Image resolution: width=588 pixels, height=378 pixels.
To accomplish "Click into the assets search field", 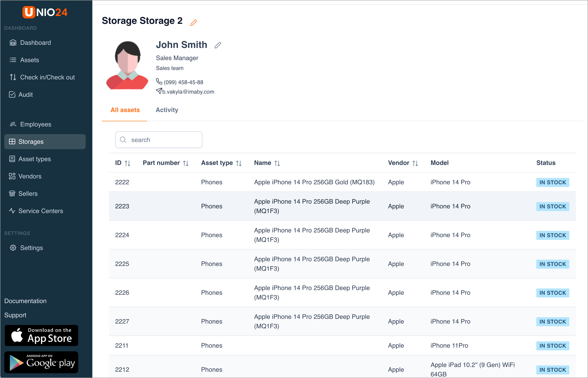I will coord(162,140).
